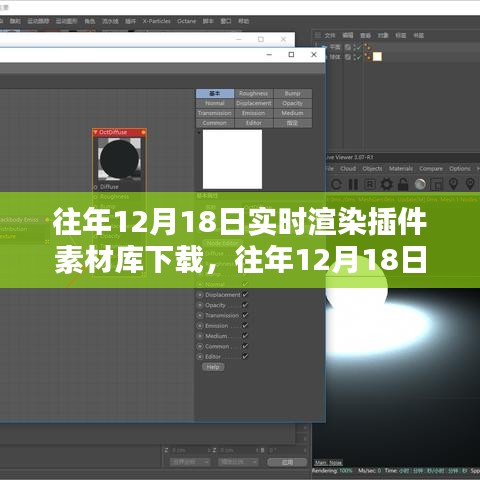Expand the Medium parameter row
This screenshot has height=480, width=480.
(200, 336)
